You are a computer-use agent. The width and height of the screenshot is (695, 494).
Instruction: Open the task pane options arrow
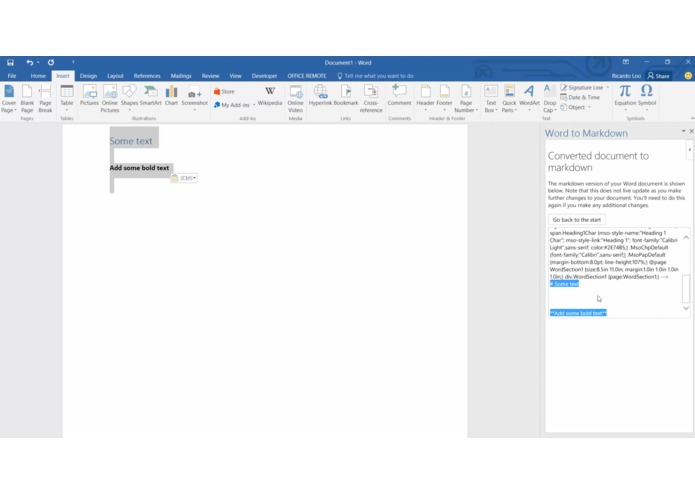(x=683, y=131)
